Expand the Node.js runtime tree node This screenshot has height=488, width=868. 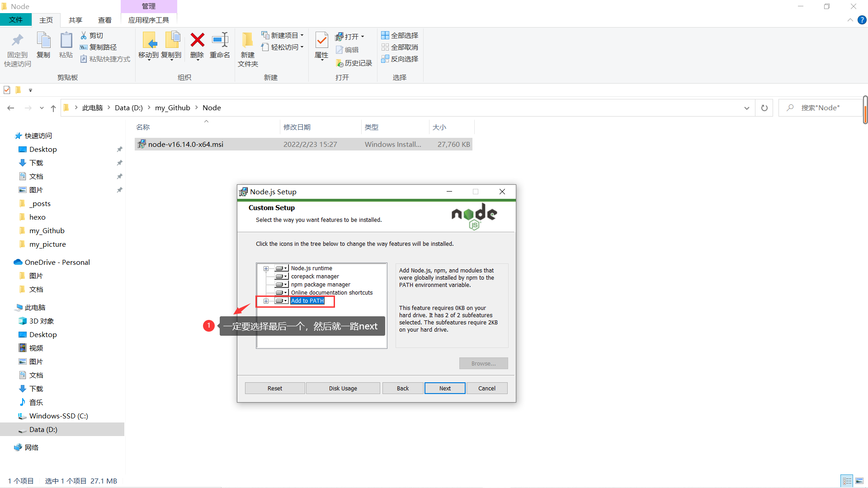click(x=266, y=268)
